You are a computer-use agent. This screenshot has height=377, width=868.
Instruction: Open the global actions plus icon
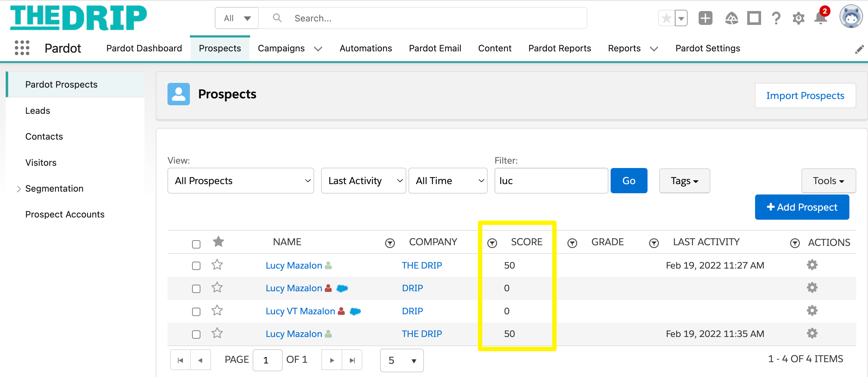[x=705, y=18]
